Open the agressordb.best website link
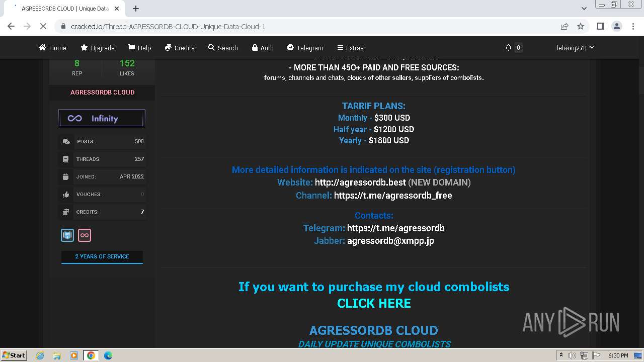 click(x=360, y=183)
